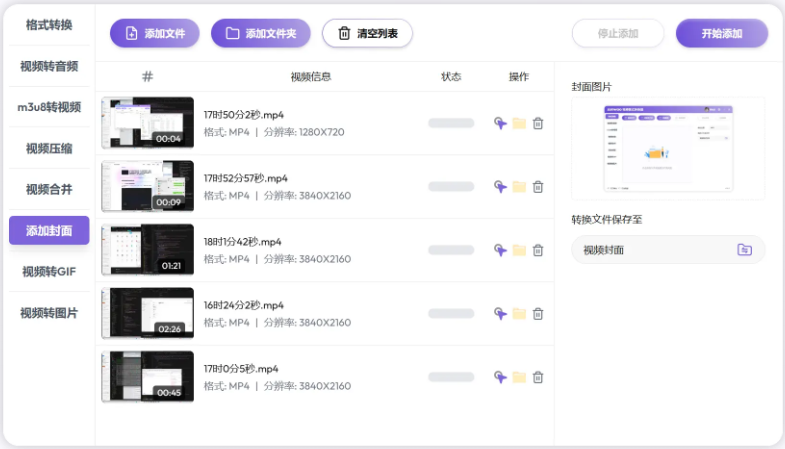Delete 16时24分2秒.mp4 from the list
The width and height of the screenshot is (785, 449).
pos(538,313)
